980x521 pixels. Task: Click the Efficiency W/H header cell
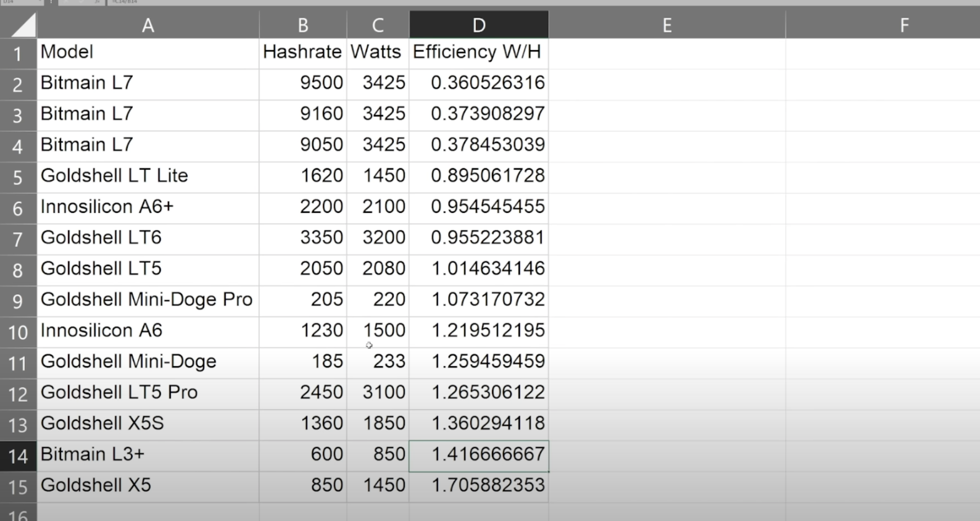478,52
